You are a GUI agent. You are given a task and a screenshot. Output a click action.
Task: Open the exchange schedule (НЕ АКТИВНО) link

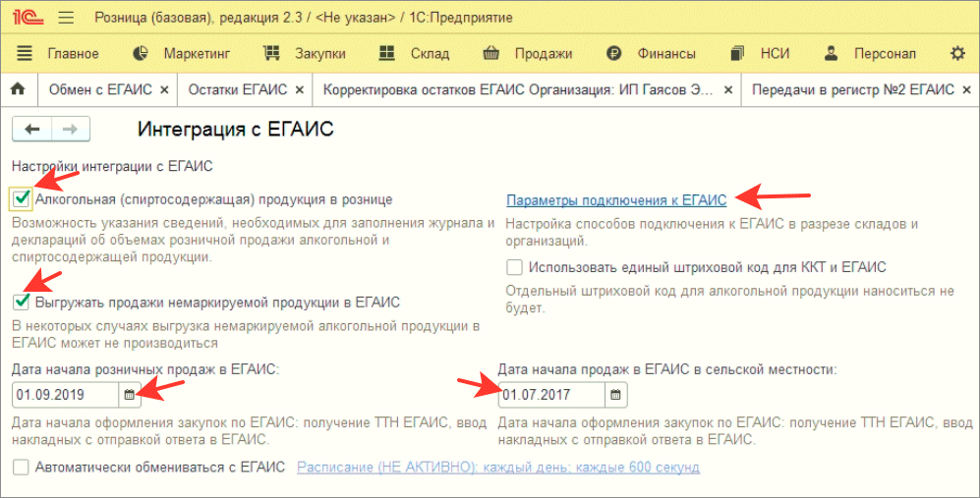498,468
